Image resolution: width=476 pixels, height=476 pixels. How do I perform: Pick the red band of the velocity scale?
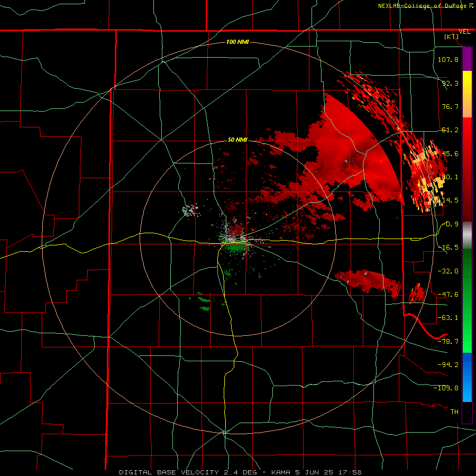click(x=467, y=169)
